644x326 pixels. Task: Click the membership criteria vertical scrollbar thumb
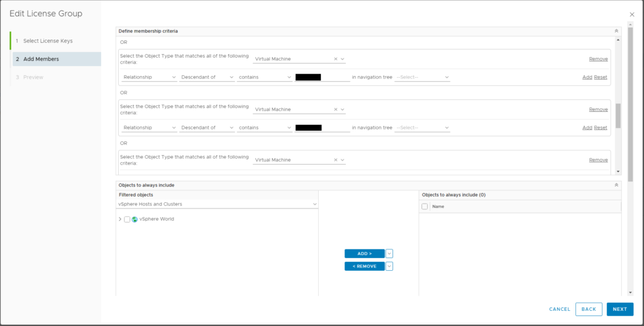(x=618, y=116)
